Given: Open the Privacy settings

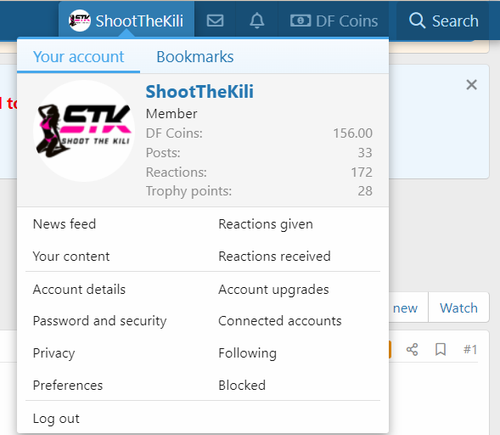Looking at the screenshot, I should tap(54, 353).
